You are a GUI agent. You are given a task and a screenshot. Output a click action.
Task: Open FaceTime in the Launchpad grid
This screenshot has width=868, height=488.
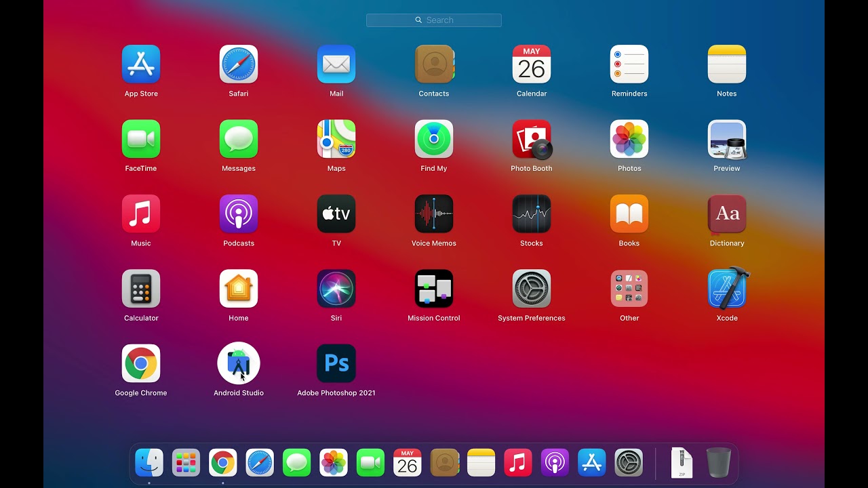coord(141,139)
